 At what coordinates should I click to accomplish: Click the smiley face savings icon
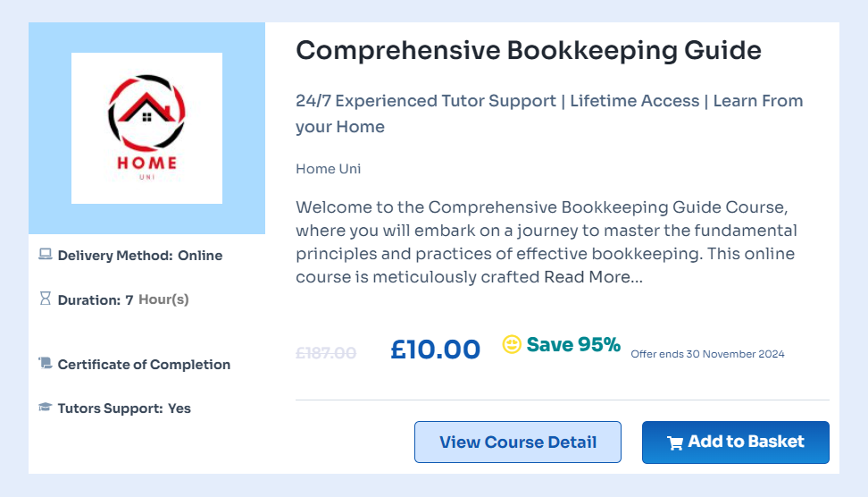click(x=512, y=345)
